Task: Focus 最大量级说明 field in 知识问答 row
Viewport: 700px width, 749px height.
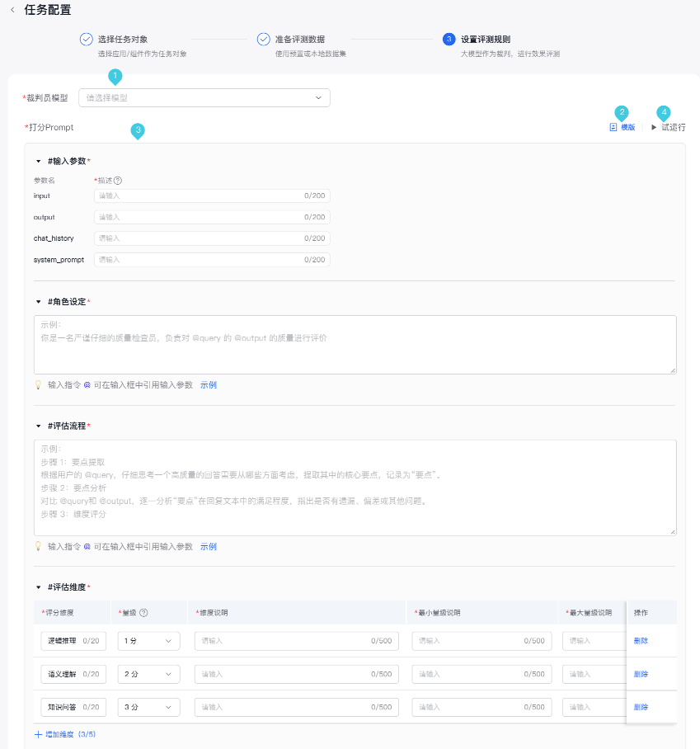Action: [x=594, y=707]
